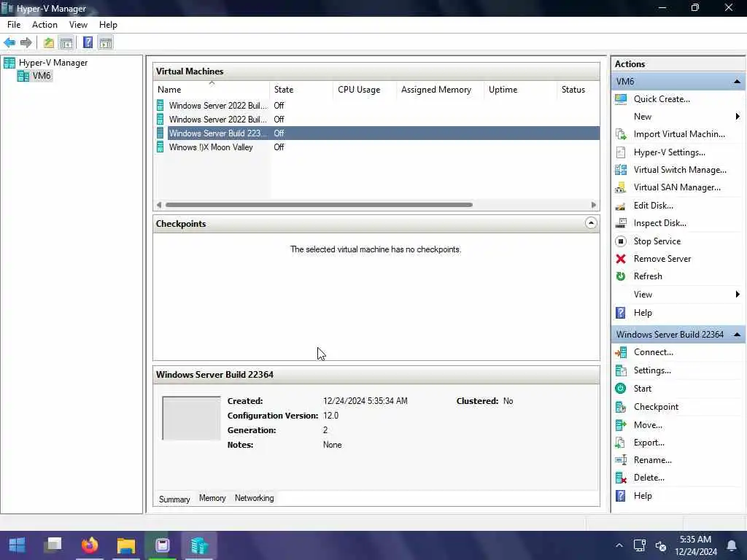The image size is (747, 560).
Task: Open the notification bell
Action: coord(732,545)
